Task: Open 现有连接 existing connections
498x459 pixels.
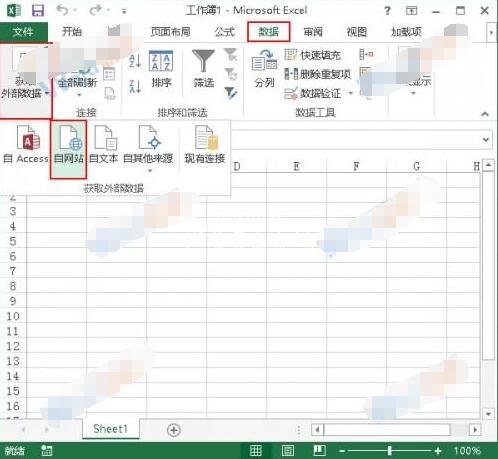Action: 205,144
